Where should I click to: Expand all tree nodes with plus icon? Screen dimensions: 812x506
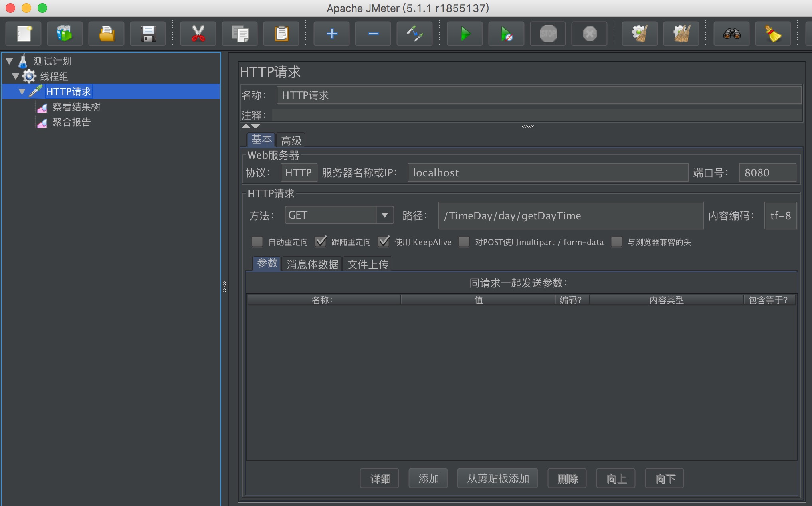pyautogui.click(x=332, y=34)
